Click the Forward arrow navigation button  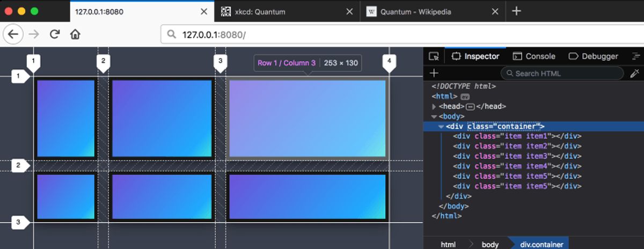[x=34, y=34]
